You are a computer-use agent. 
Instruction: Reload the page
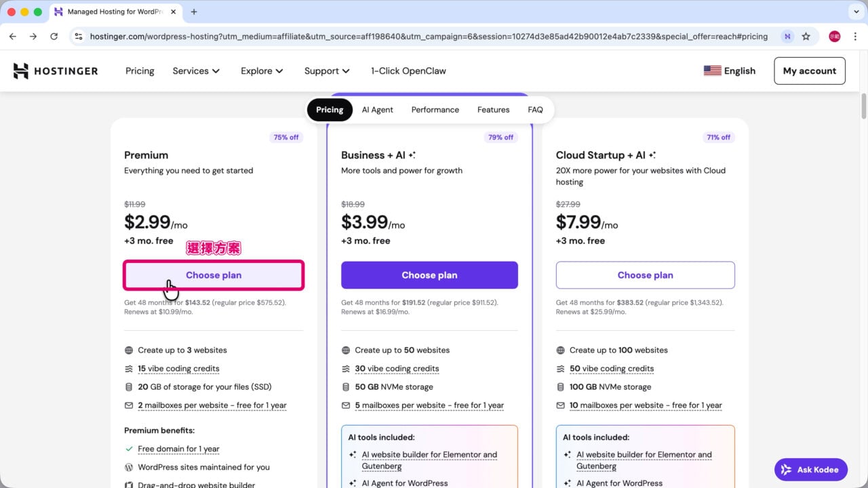[x=54, y=37]
